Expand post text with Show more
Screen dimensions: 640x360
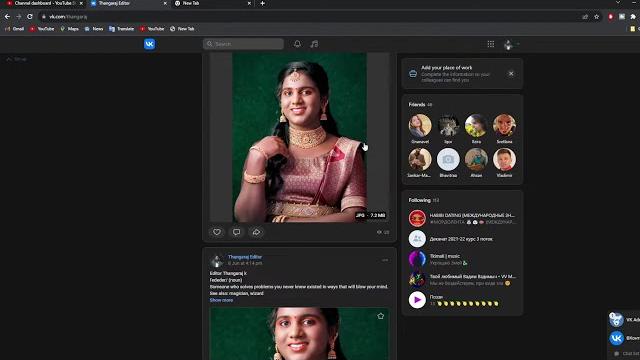point(221,300)
